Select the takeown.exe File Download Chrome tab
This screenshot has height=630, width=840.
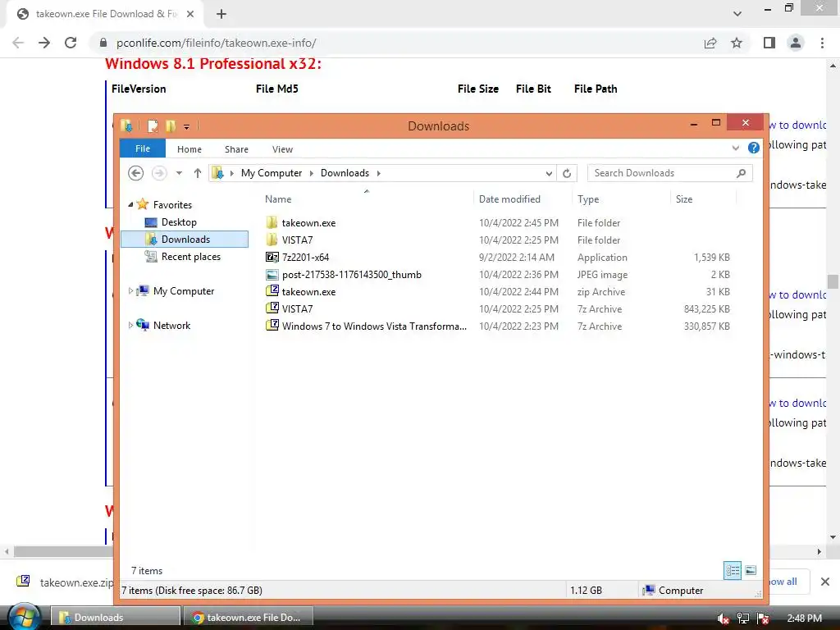pyautogui.click(x=105, y=14)
